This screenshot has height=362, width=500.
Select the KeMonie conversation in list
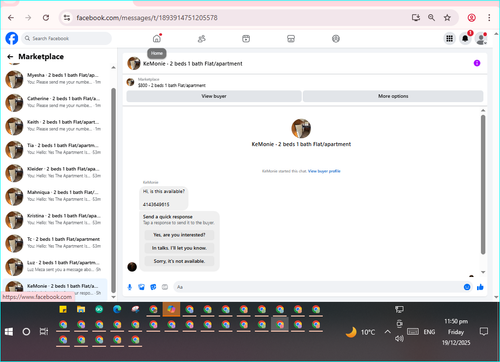click(56, 289)
